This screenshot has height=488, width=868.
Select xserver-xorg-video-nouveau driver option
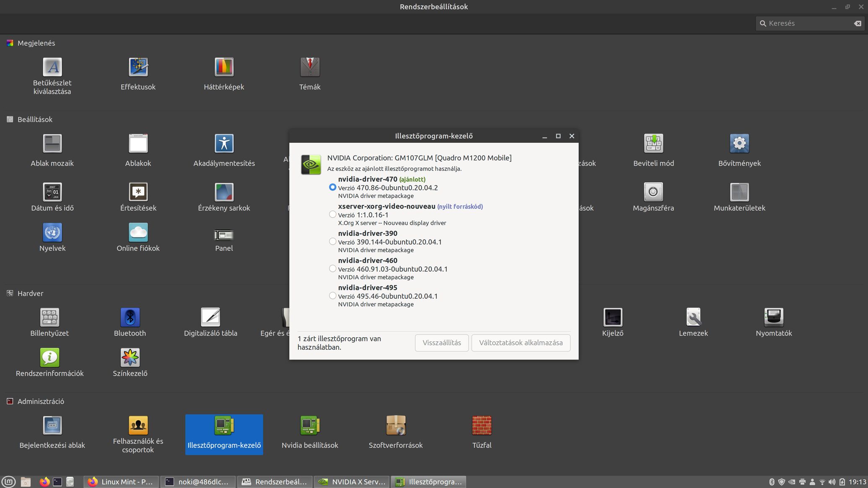point(332,214)
